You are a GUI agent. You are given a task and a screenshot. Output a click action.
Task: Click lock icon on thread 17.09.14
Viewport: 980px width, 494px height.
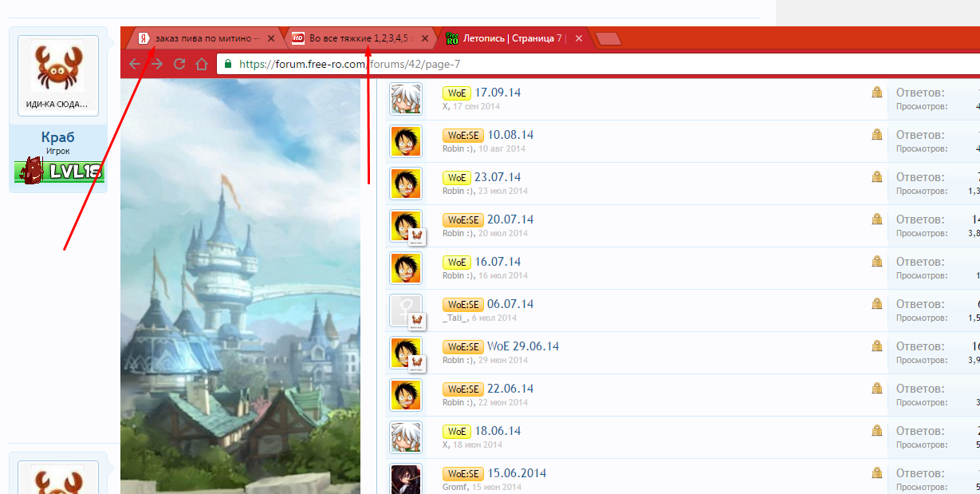coord(877,93)
